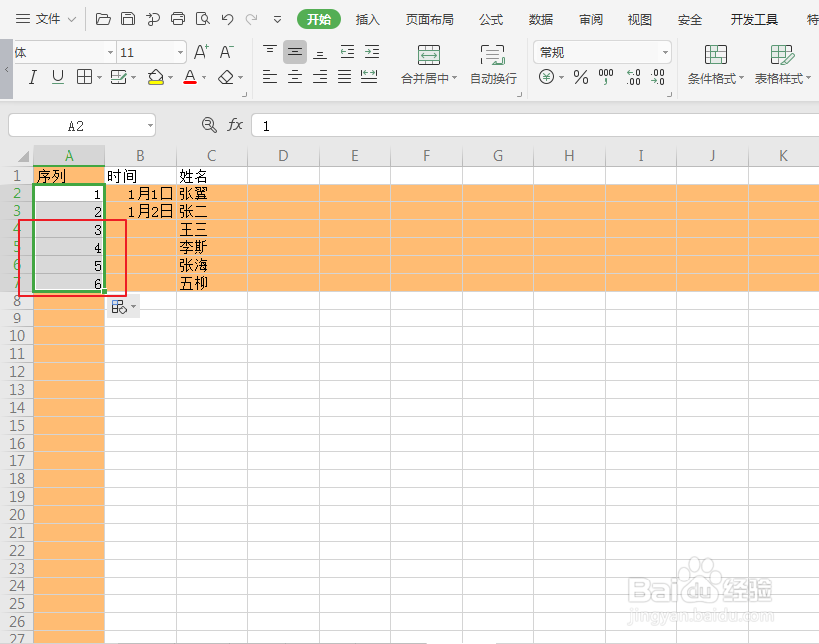Click the fx insert function button
The height and width of the screenshot is (644, 819).
click(x=235, y=125)
